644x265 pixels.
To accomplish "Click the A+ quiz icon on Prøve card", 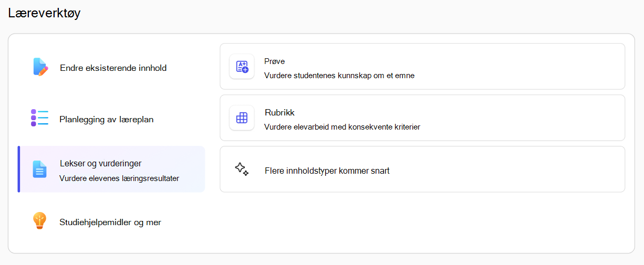I will click(242, 67).
